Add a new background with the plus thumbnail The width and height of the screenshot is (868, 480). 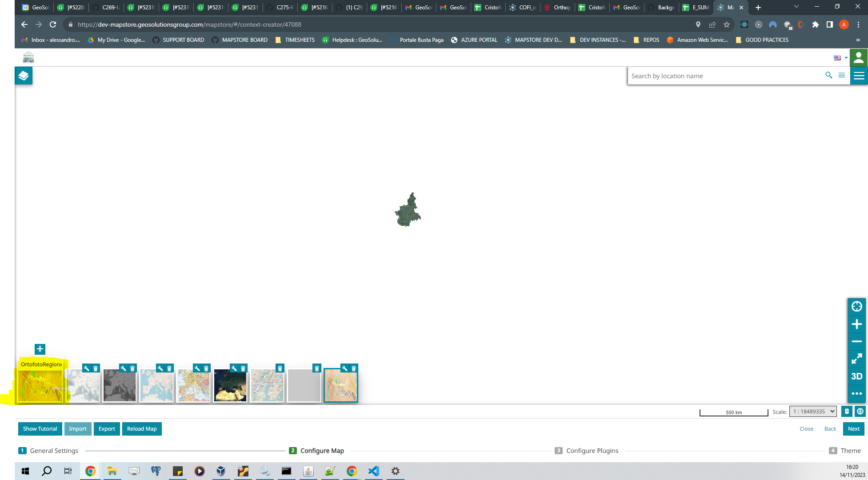tap(40, 349)
